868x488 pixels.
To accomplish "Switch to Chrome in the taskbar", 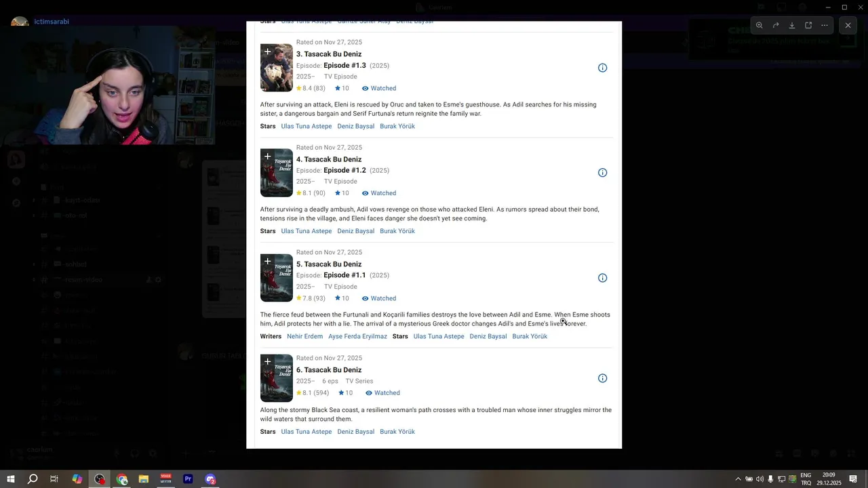I will [x=122, y=479].
